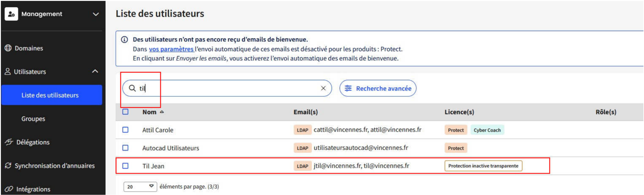Click the Recherche avancée button

point(378,88)
